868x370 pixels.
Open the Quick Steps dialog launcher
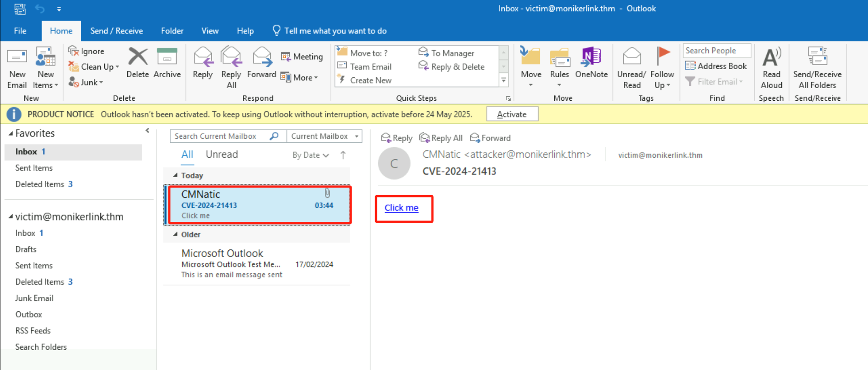[508, 98]
